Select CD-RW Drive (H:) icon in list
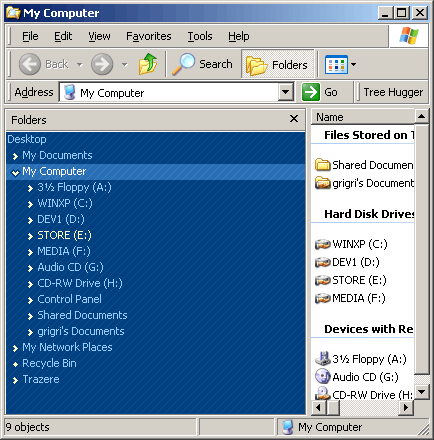The height and width of the screenshot is (440, 434). pyautogui.click(x=322, y=394)
